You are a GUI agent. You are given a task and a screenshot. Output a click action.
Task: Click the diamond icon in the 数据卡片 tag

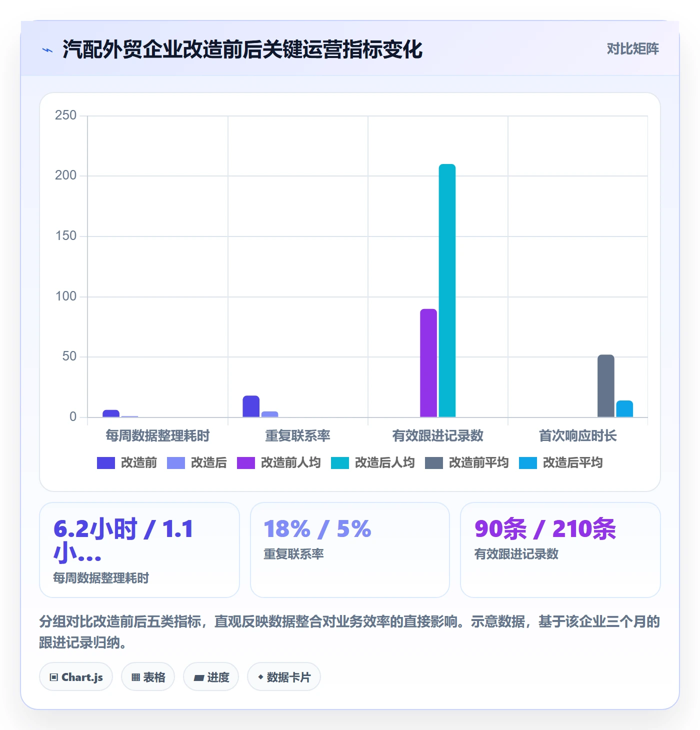pos(260,677)
